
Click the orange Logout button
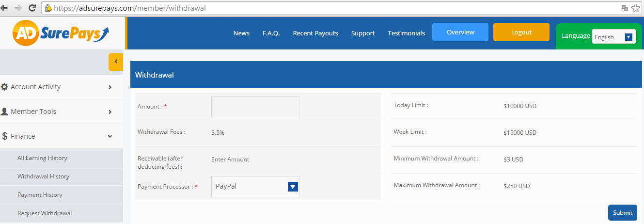click(x=521, y=32)
